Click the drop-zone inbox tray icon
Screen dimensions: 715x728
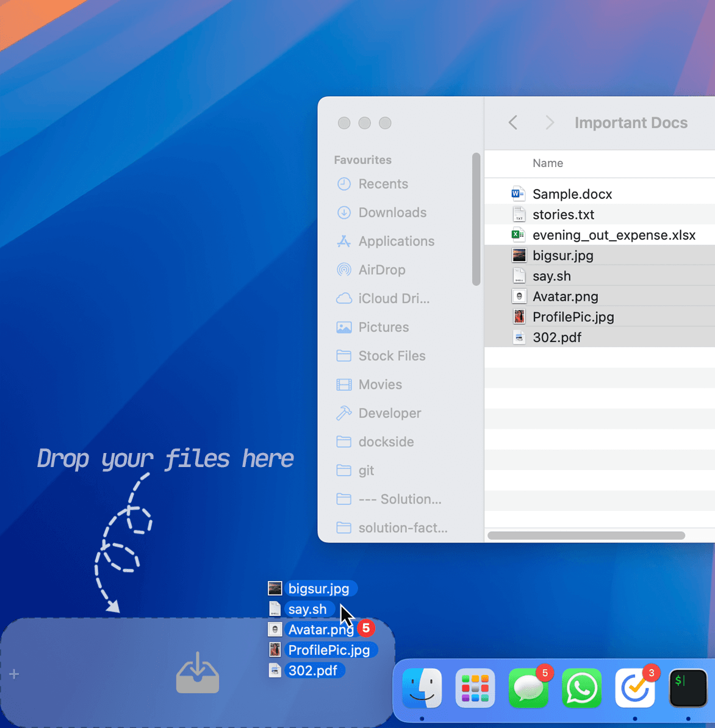pos(198,673)
